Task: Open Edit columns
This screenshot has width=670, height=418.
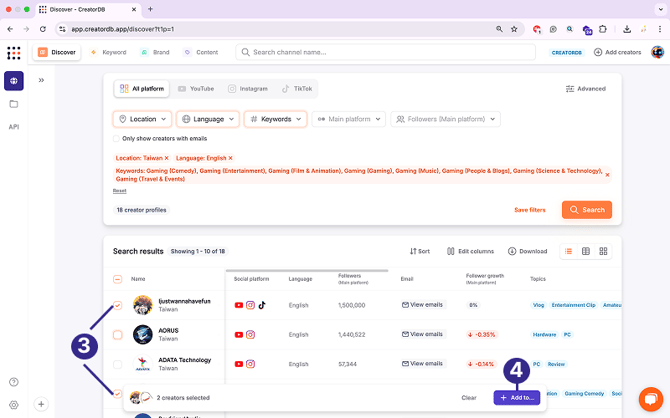Action: (x=470, y=251)
